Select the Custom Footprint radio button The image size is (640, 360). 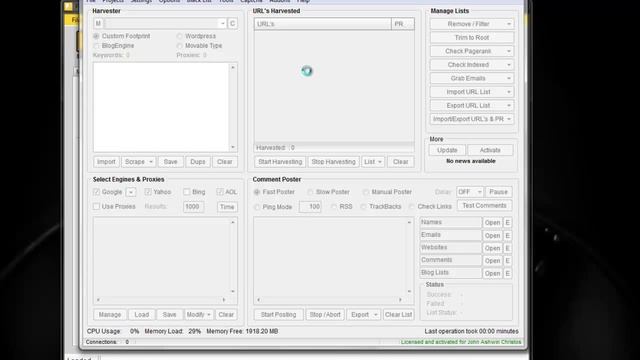(96, 36)
